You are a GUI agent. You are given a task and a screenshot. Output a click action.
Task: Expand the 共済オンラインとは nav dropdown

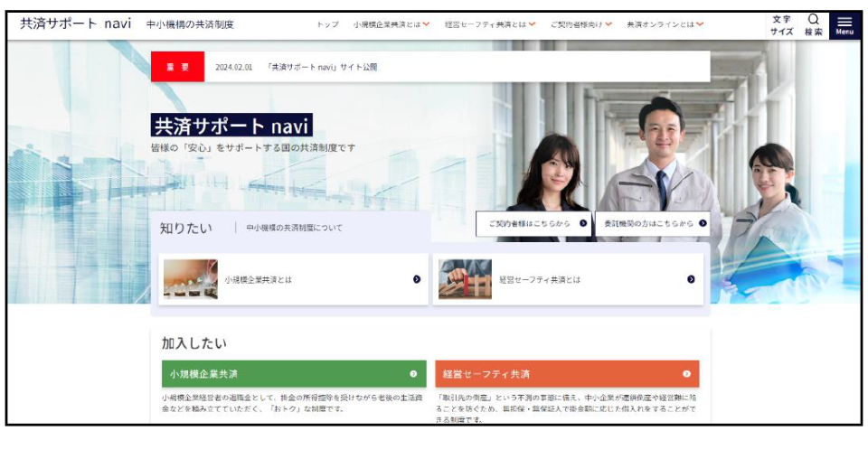pos(700,24)
